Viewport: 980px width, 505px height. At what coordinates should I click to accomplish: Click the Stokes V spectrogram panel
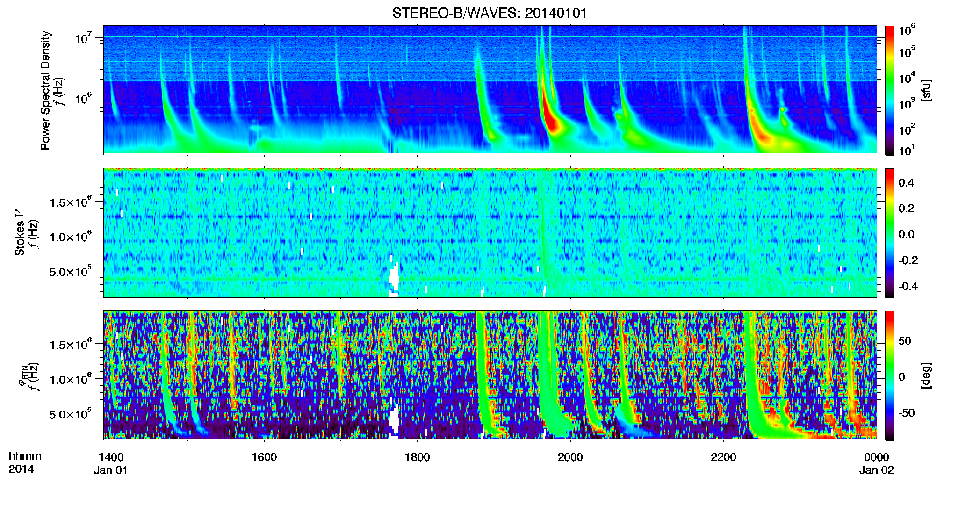point(490,233)
